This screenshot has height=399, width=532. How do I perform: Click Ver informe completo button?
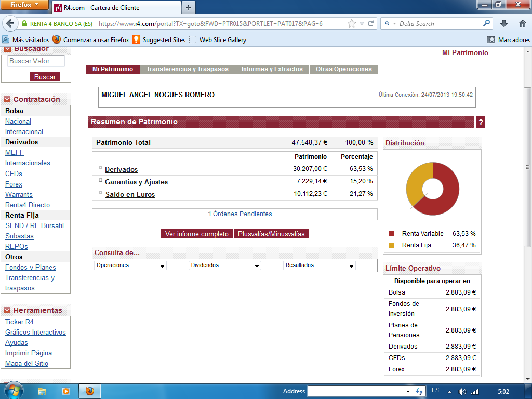tap(196, 234)
